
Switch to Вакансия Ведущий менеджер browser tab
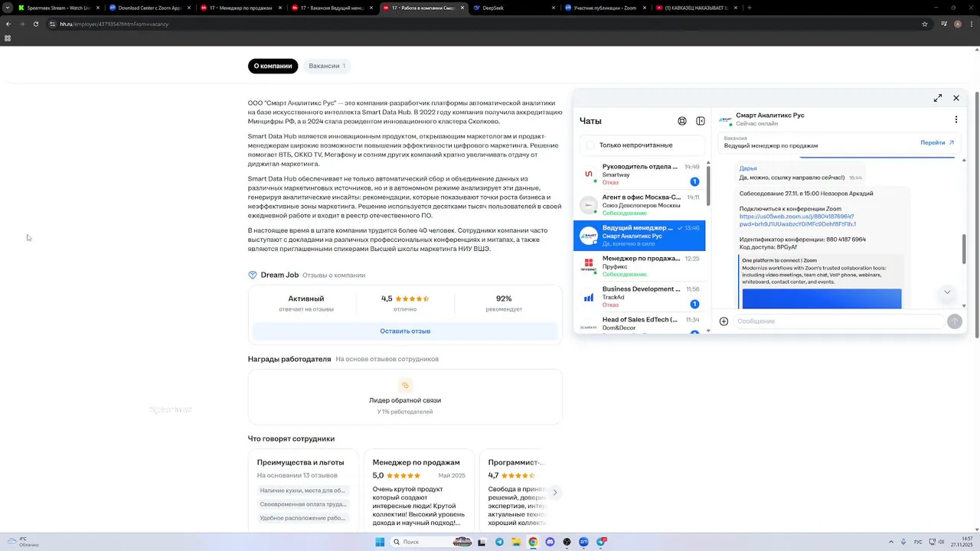click(x=331, y=8)
